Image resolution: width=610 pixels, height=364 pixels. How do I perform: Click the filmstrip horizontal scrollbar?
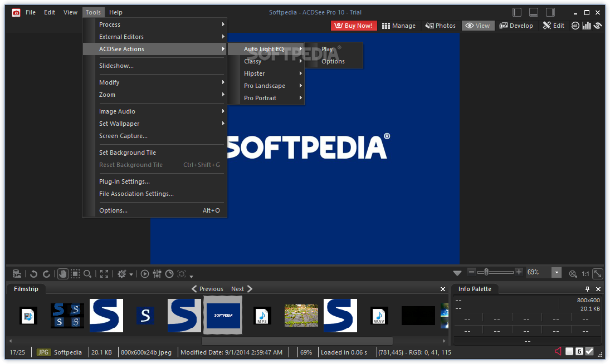pyautogui.click(x=297, y=341)
